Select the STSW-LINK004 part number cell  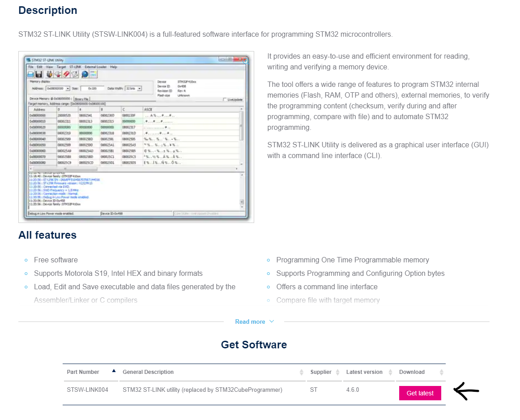[88, 390]
